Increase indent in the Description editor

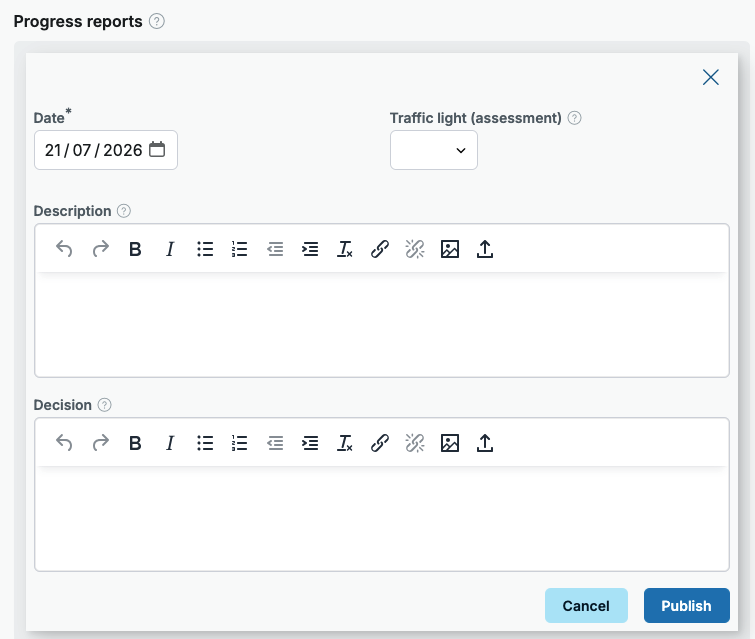pyautogui.click(x=310, y=249)
